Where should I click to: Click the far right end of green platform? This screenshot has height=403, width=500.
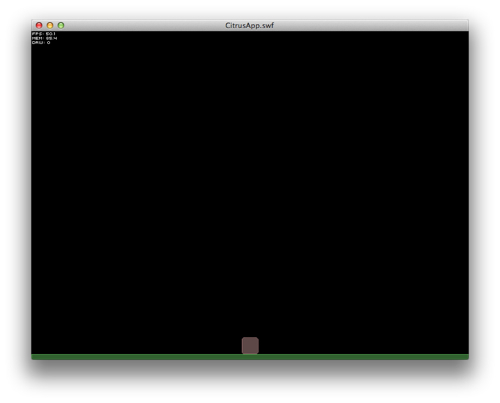pos(465,357)
